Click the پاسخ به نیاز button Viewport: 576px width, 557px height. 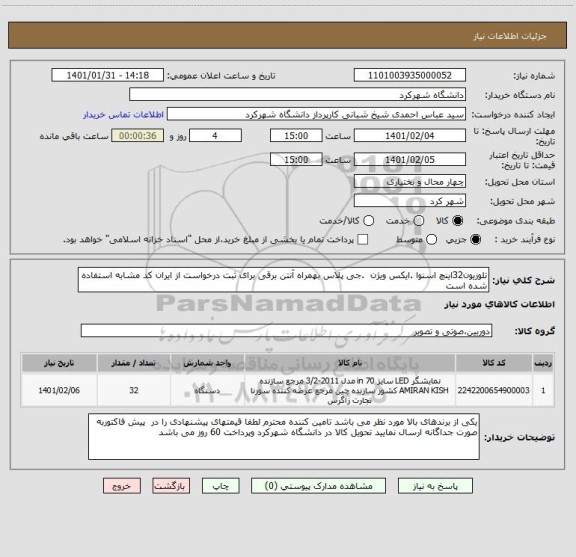(435, 486)
